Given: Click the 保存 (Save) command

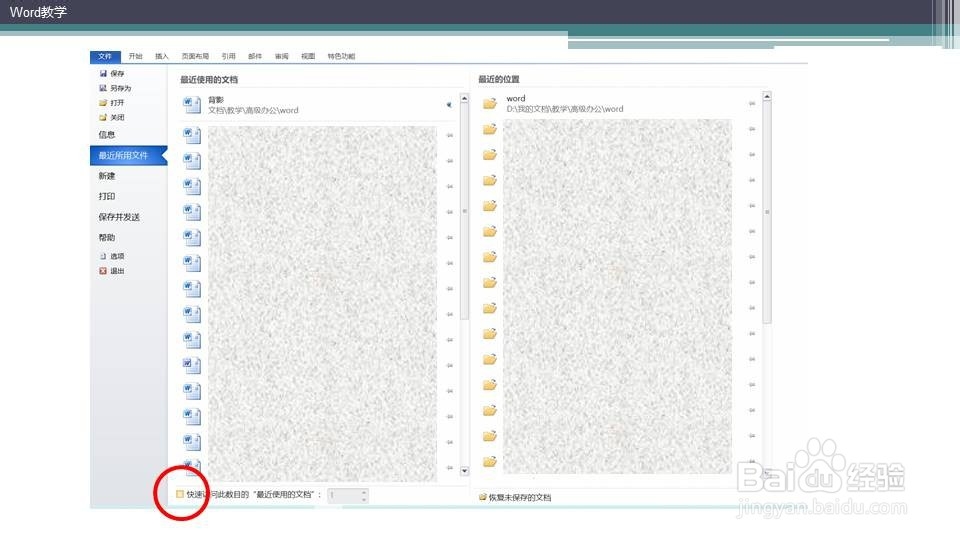Looking at the screenshot, I should (x=111, y=73).
